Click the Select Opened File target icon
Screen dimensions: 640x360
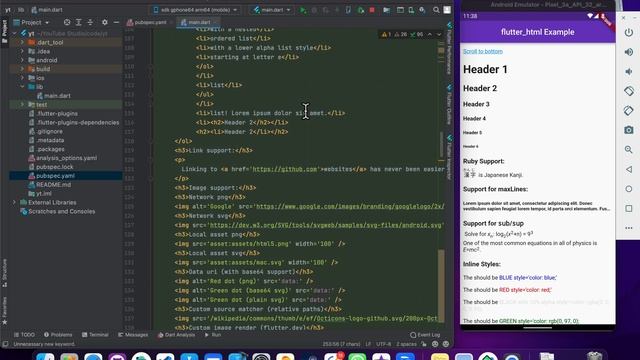67,22
